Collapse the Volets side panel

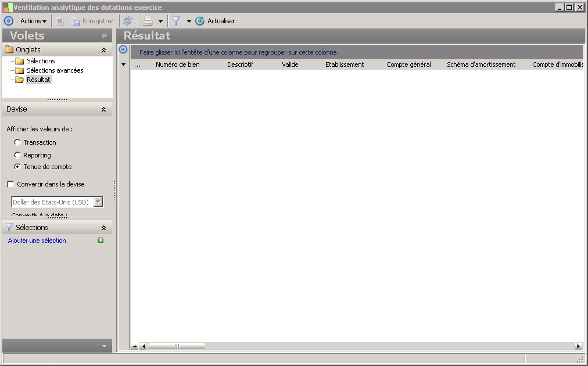point(104,35)
